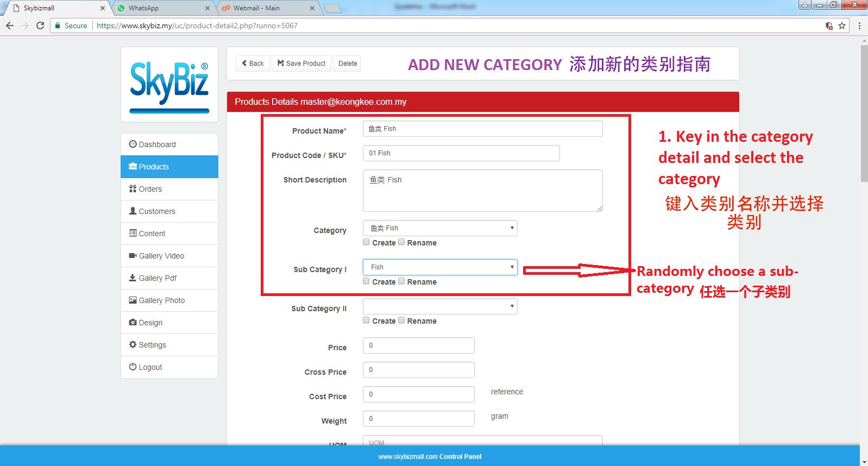This screenshot has width=868, height=466.
Task: Click the Product Name input field
Action: [x=482, y=129]
